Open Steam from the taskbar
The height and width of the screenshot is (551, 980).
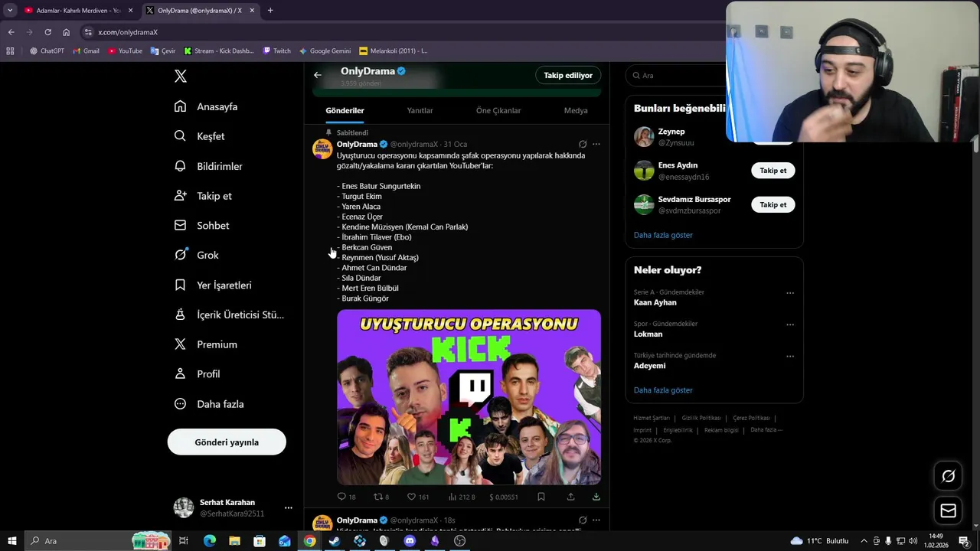coord(335,541)
